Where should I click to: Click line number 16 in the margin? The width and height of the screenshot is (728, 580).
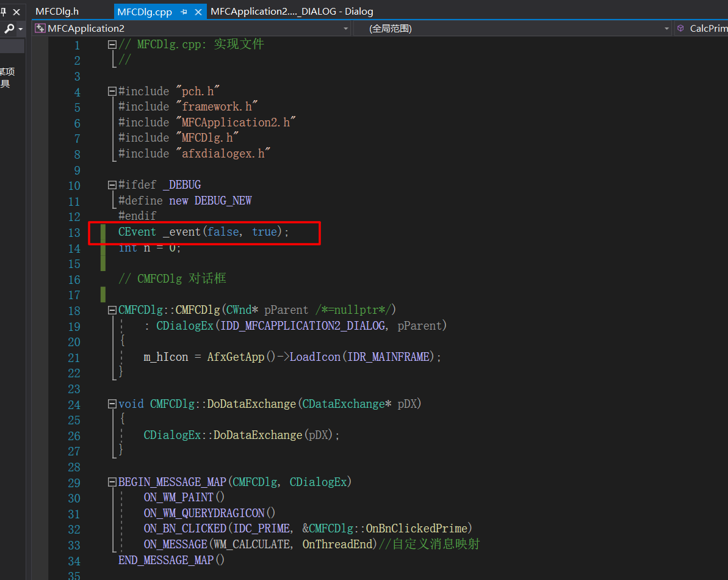(74, 280)
